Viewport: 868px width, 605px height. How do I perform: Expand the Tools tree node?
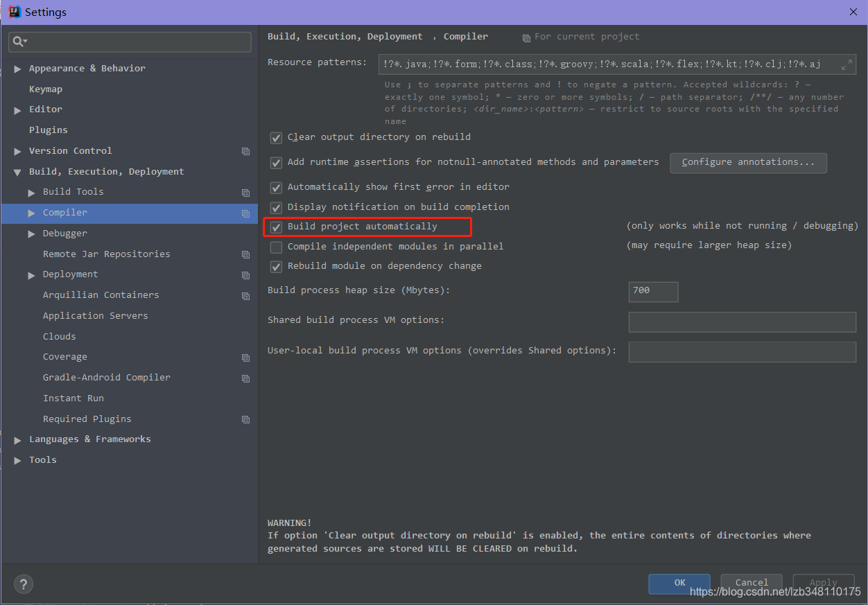17,460
